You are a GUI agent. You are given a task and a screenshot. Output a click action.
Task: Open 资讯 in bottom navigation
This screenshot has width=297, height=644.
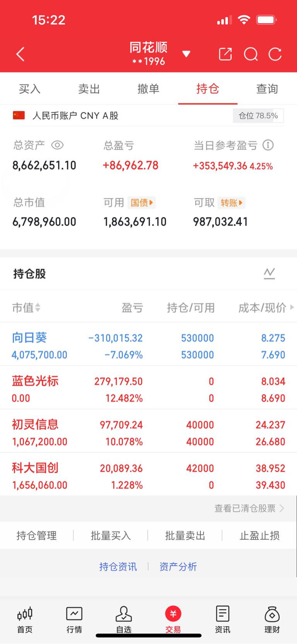tap(223, 620)
